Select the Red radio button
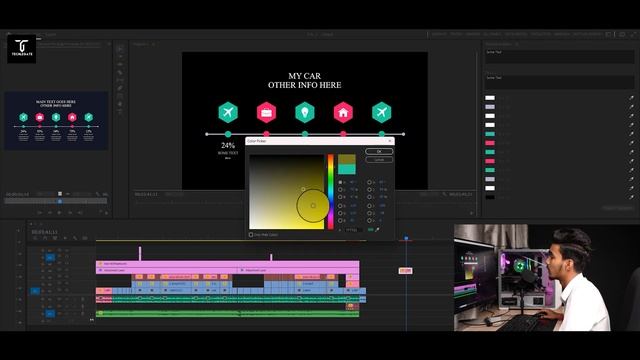This screenshot has height=360, width=640. pos(340,206)
